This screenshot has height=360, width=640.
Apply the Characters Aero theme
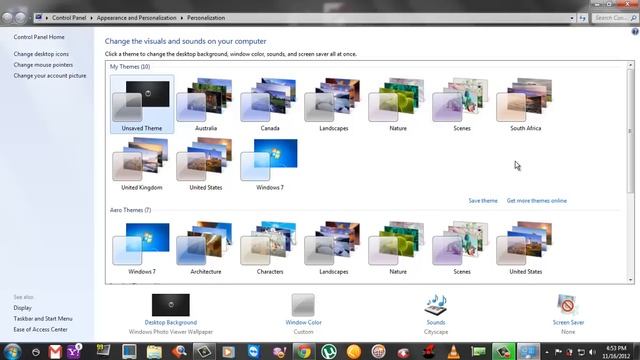(x=270, y=248)
